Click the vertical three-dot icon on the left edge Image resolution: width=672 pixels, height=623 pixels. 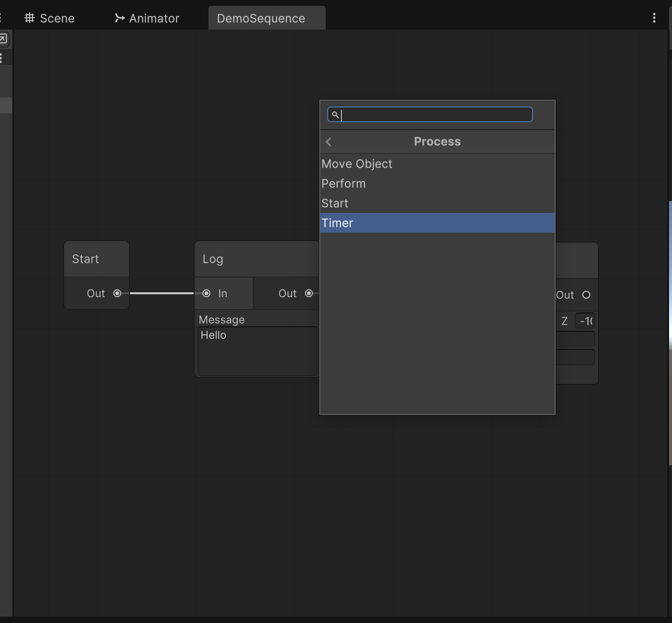1,58
